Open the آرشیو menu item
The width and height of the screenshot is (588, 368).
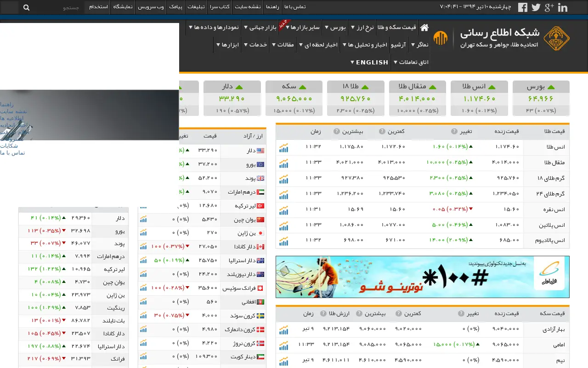pyautogui.click(x=398, y=45)
